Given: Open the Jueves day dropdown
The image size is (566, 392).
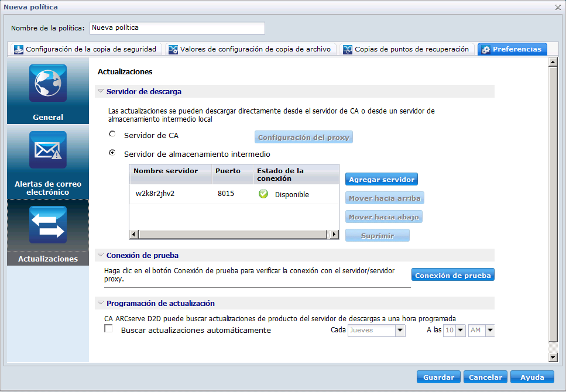Looking at the screenshot, I should [x=399, y=330].
